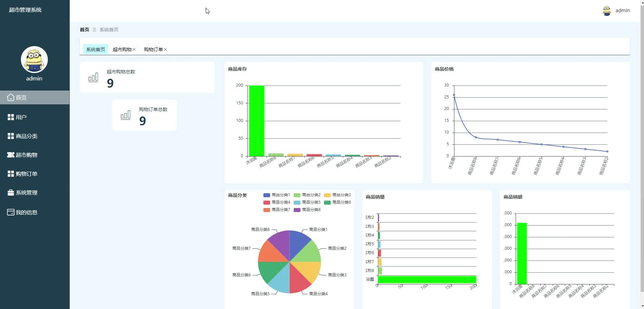Click the briefcase icon beside 系统管理
The height and width of the screenshot is (309, 644).
pos(11,193)
